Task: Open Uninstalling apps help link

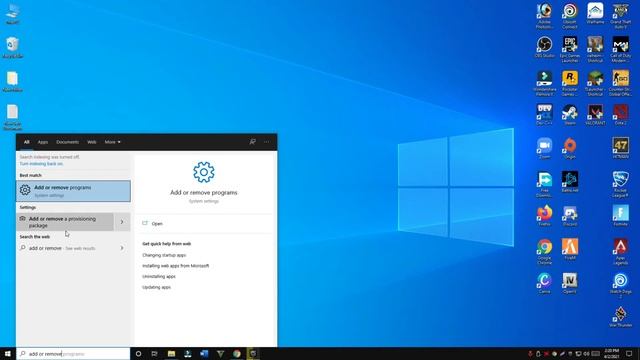Action: (x=159, y=276)
